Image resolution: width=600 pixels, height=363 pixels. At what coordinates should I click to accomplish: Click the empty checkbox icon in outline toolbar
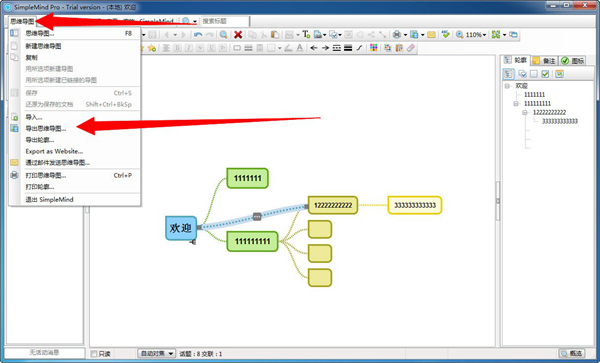534,74
